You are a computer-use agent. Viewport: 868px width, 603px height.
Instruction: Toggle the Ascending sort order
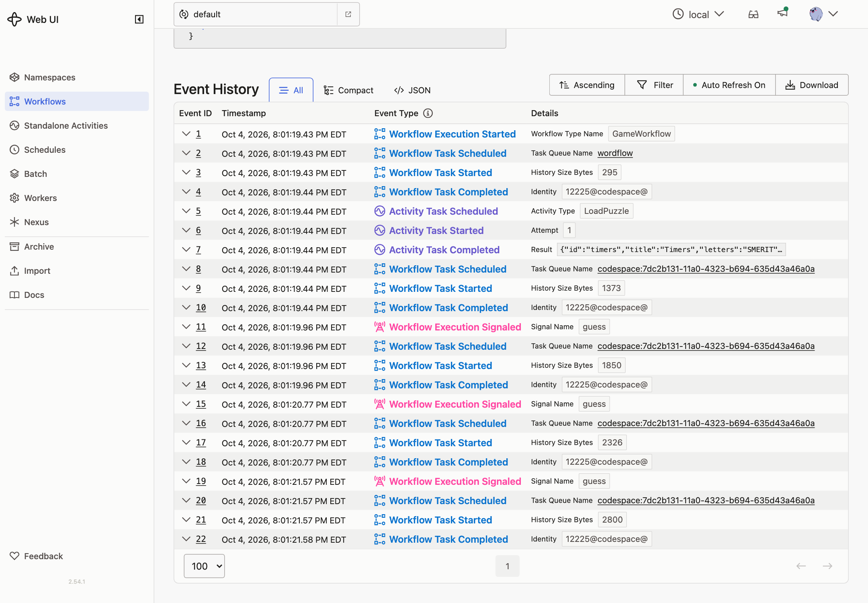click(x=587, y=85)
